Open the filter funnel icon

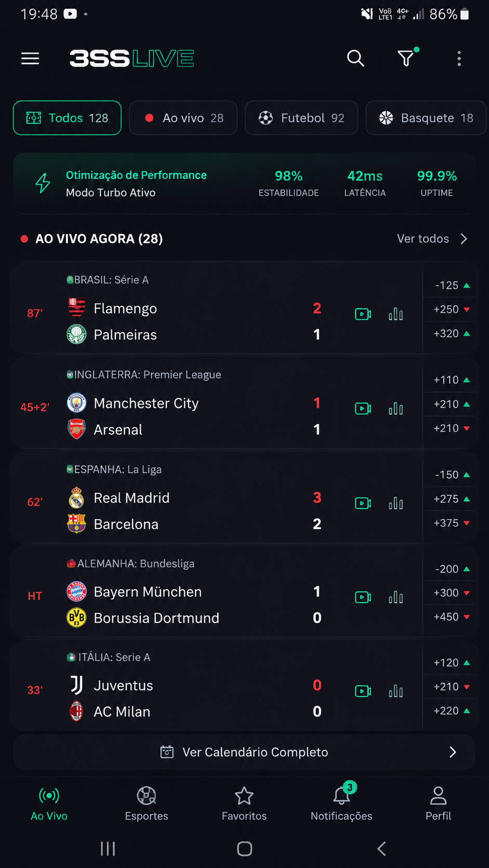(x=406, y=58)
